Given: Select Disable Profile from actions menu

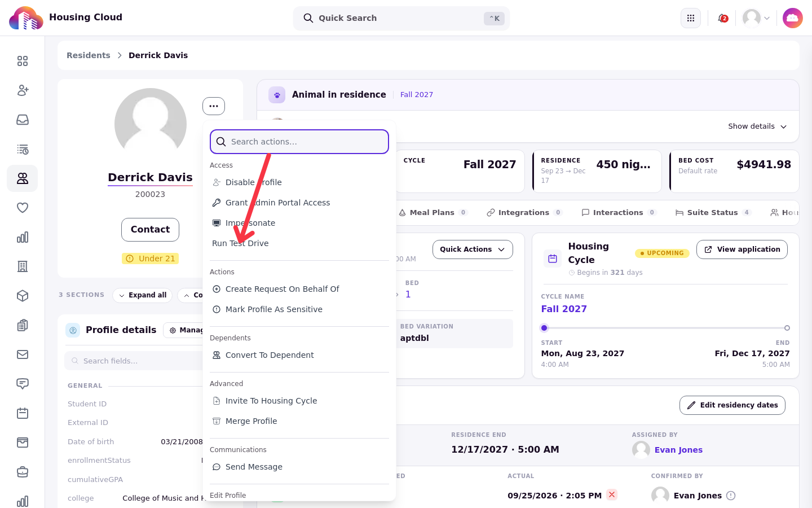Looking at the screenshot, I should (299, 182).
